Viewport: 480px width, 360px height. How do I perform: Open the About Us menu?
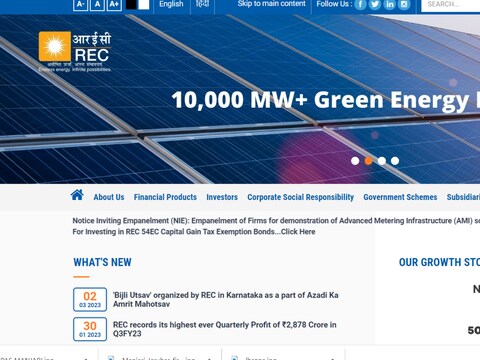109,197
